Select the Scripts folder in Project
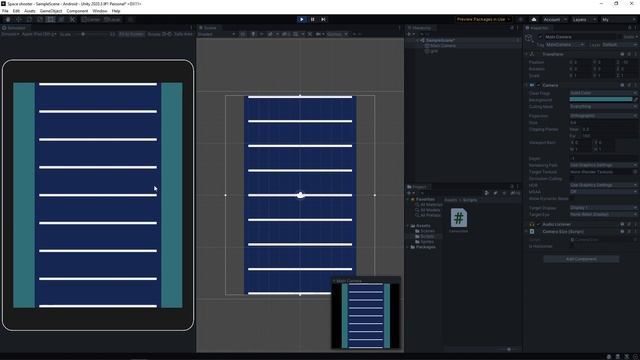This screenshot has height=360, width=640. pyautogui.click(x=424, y=236)
